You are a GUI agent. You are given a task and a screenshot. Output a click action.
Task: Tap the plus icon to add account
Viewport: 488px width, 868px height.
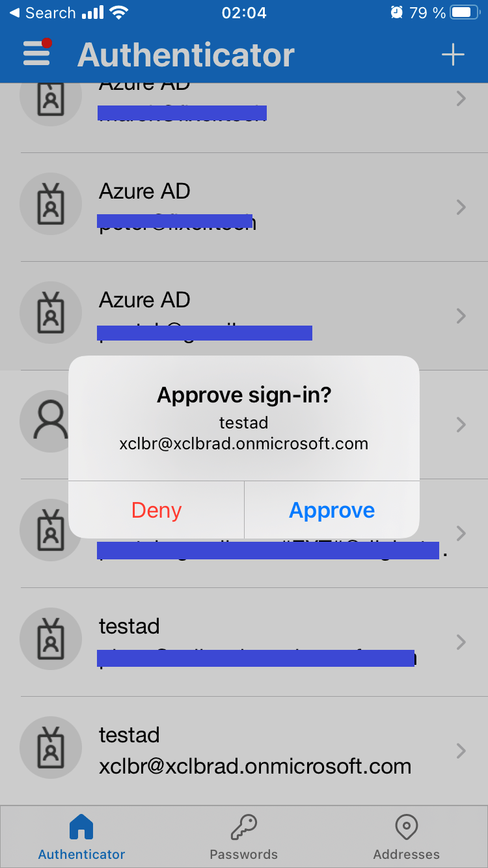[x=453, y=55]
